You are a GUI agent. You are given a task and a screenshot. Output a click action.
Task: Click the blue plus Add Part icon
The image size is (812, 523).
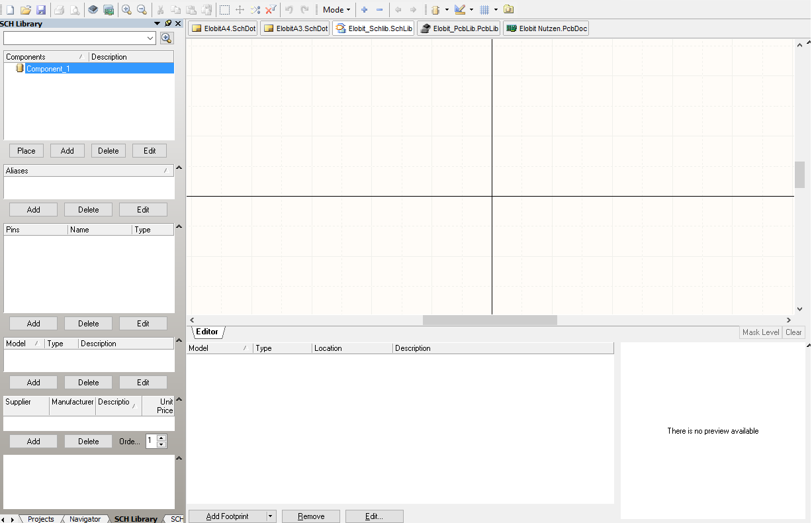pyautogui.click(x=364, y=10)
